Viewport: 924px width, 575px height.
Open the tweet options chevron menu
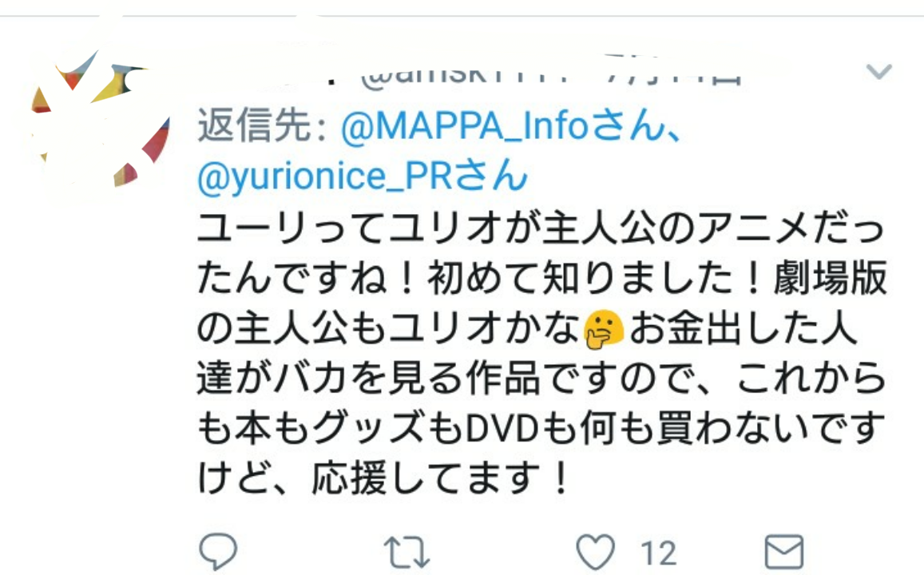[x=878, y=72]
